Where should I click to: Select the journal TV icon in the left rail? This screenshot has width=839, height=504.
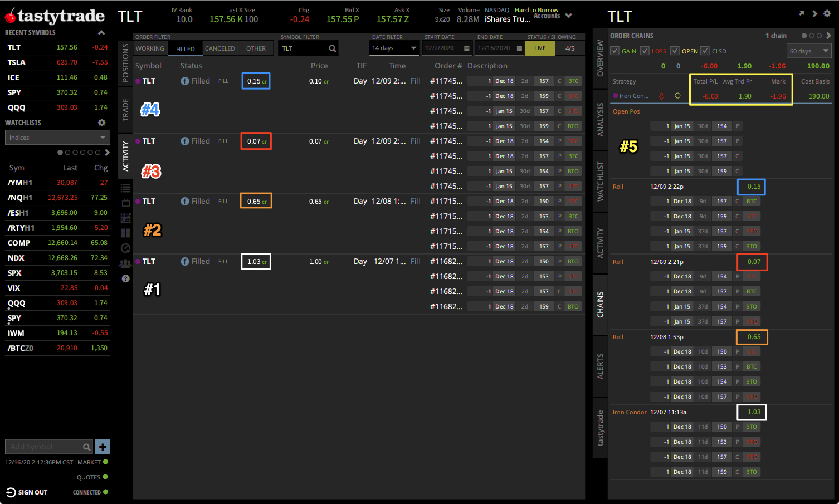tap(125, 203)
